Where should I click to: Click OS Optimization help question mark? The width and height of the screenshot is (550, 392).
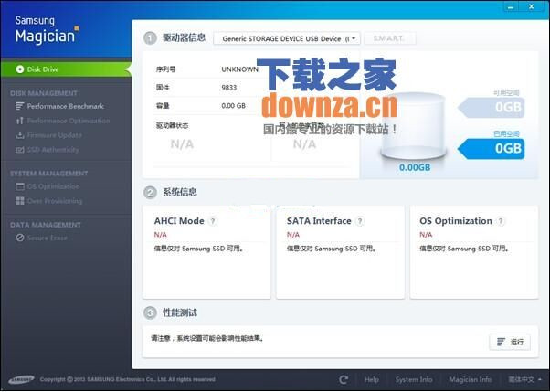(x=501, y=221)
